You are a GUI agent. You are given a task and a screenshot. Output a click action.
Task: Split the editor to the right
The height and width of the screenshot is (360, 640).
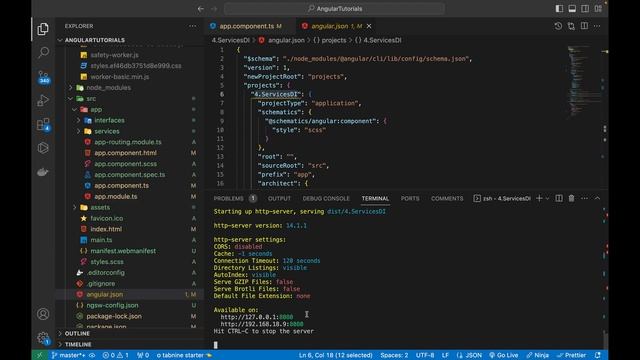[584, 26]
